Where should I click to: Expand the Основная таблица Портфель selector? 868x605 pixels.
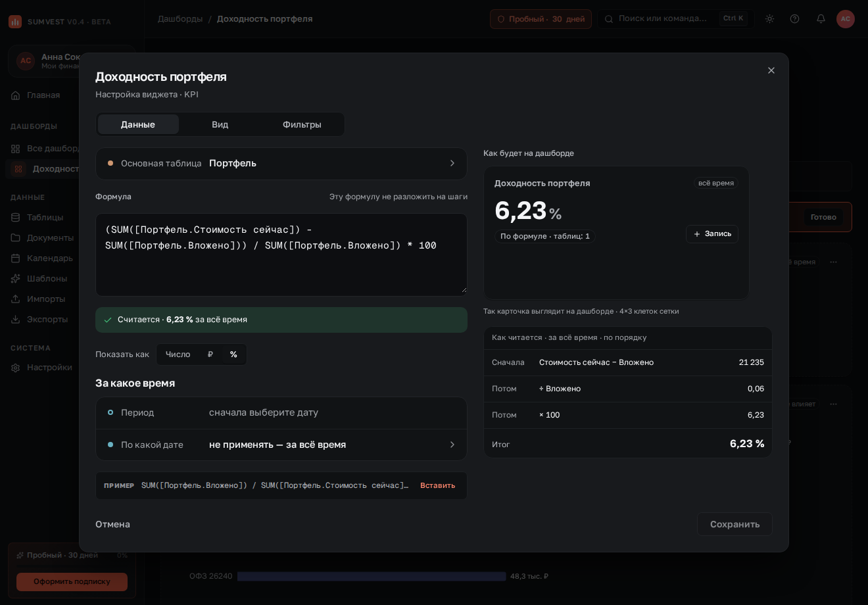coord(281,163)
